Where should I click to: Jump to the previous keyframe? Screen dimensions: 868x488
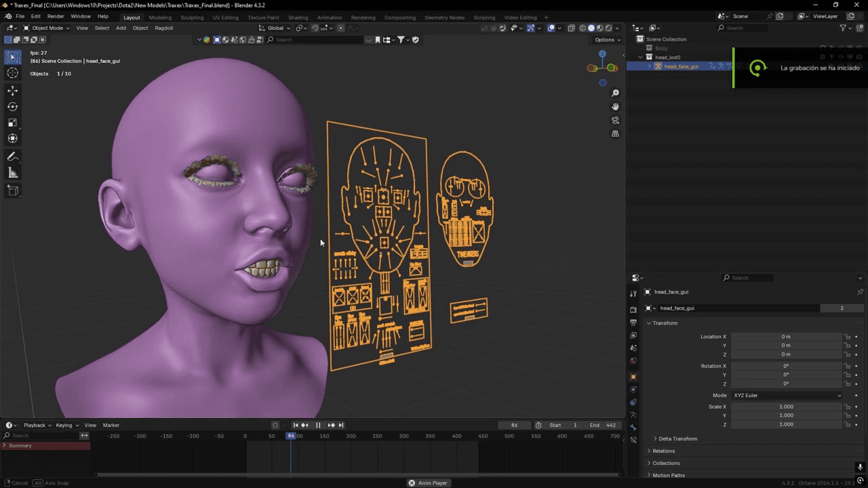304,425
